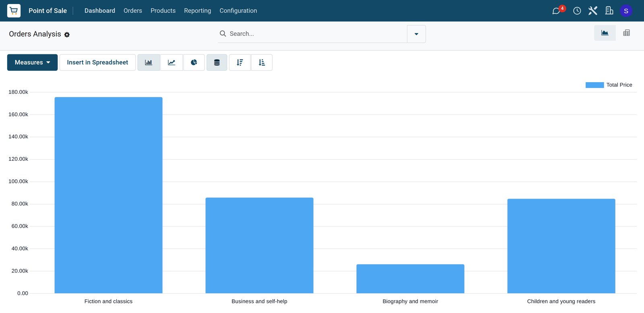Switch to graph view
The image size is (644, 313).
tap(605, 33)
